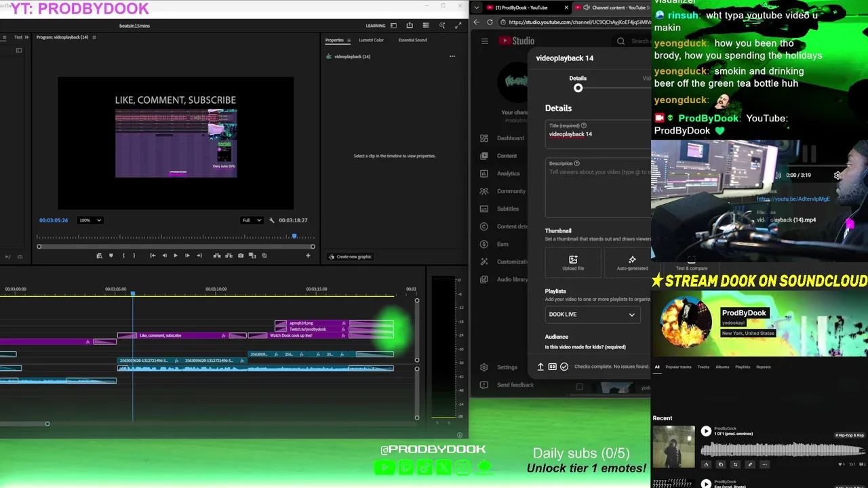Screen dimensions: 868x488
Task: Open the Properties panel hamburger menu
Action: [349, 40]
